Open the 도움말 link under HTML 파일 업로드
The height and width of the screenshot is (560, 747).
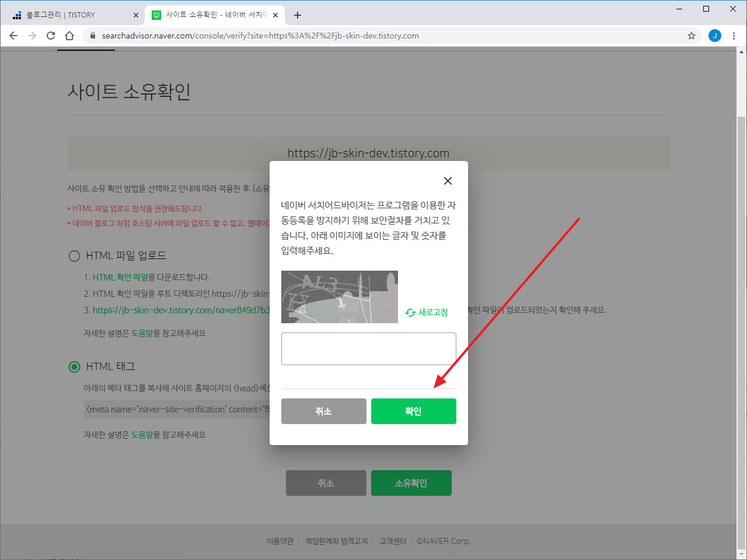pyautogui.click(x=142, y=333)
